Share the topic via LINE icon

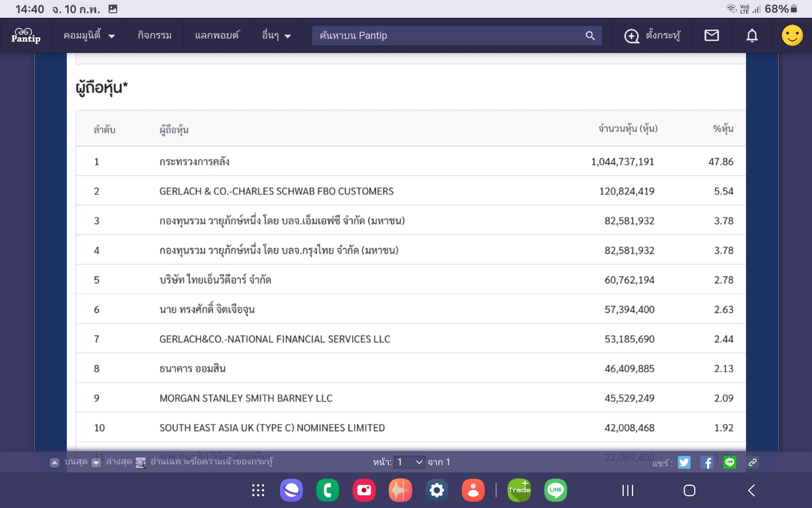tap(730, 462)
